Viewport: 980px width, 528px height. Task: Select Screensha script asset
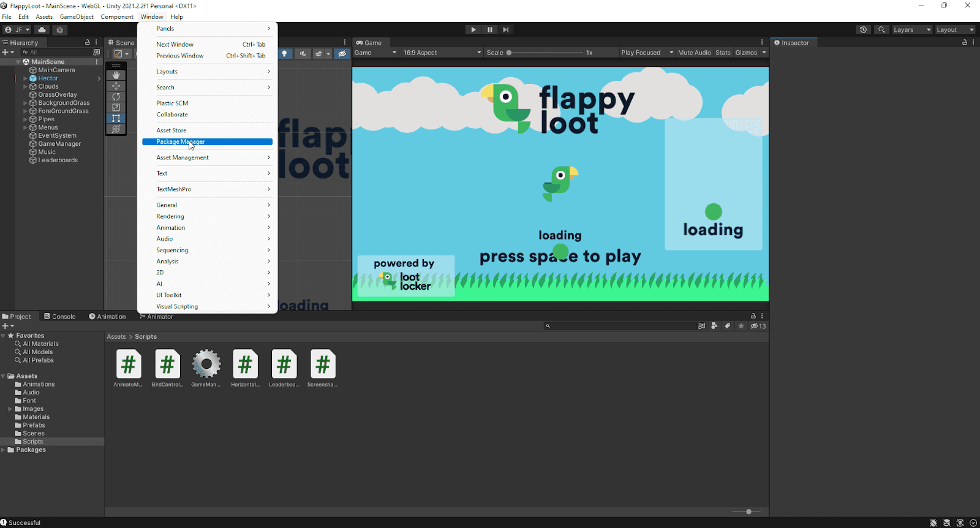click(x=323, y=368)
